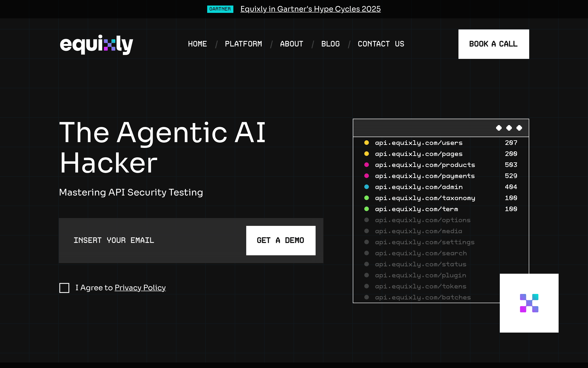The image size is (588, 368).
Task: Click green status dot beside api.equixly.com/term
Action: (366, 209)
